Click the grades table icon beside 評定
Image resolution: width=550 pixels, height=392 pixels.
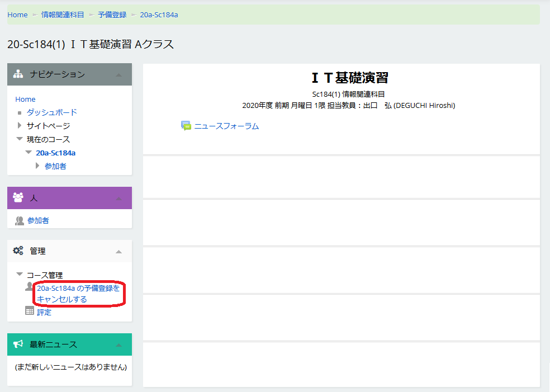pyautogui.click(x=30, y=311)
